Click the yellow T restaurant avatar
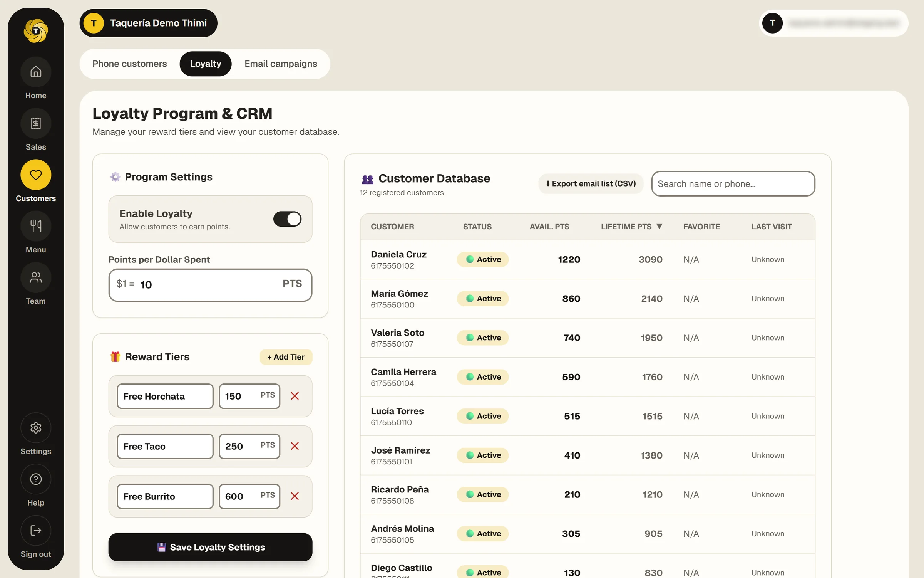924x578 pixels. 94,23
